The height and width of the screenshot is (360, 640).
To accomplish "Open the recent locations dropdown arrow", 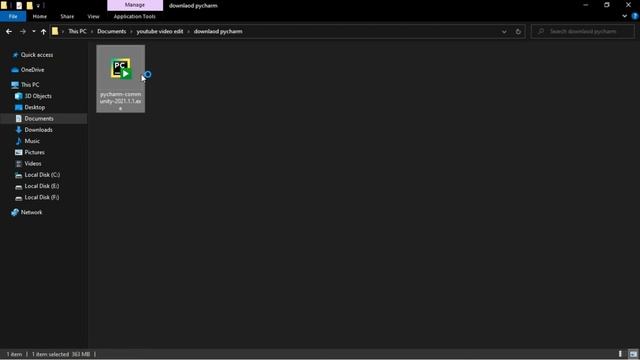I will click(x=33, y=31).
